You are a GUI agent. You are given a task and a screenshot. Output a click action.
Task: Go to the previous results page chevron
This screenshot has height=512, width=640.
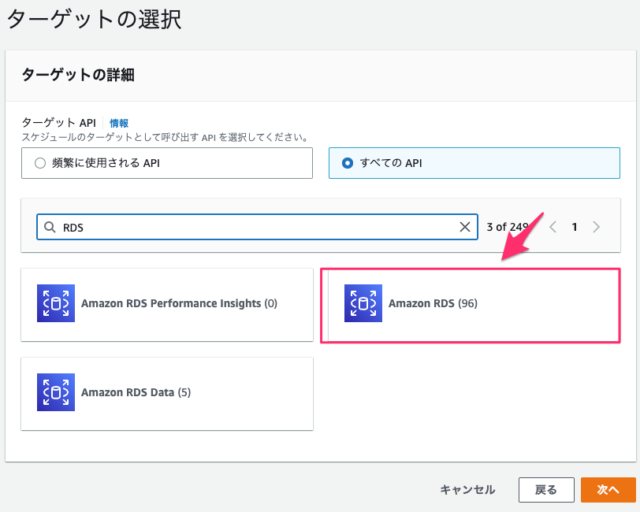click(553, 227)
